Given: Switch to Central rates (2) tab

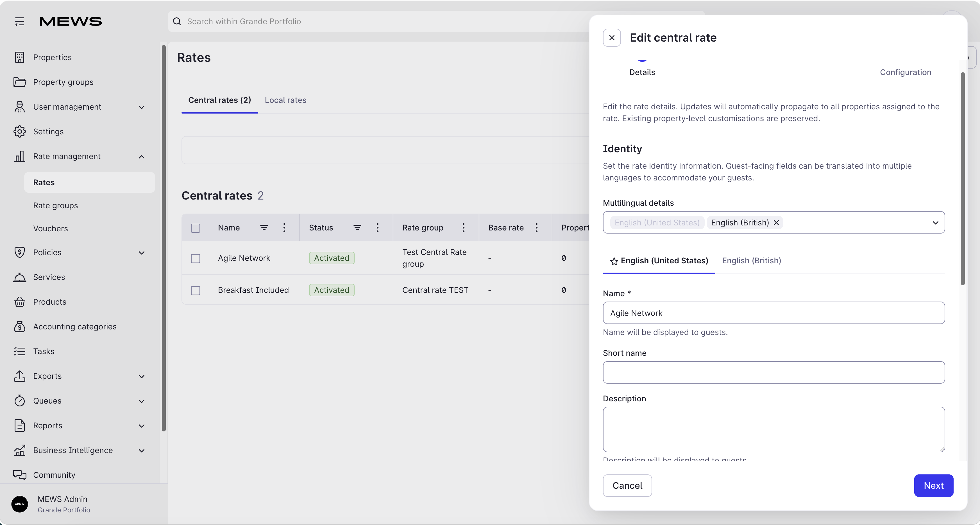Looking at the screenshot, I should coord(219,100).
